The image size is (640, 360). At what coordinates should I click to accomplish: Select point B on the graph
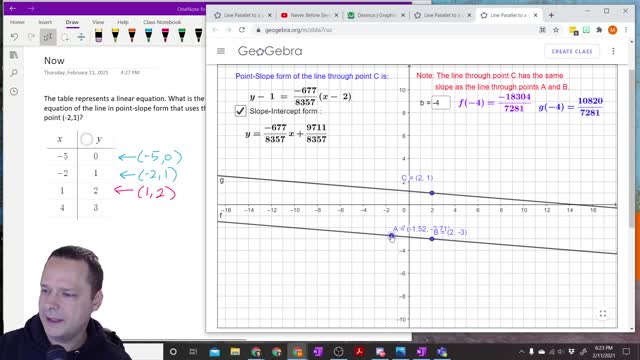[x=432, y=239]
